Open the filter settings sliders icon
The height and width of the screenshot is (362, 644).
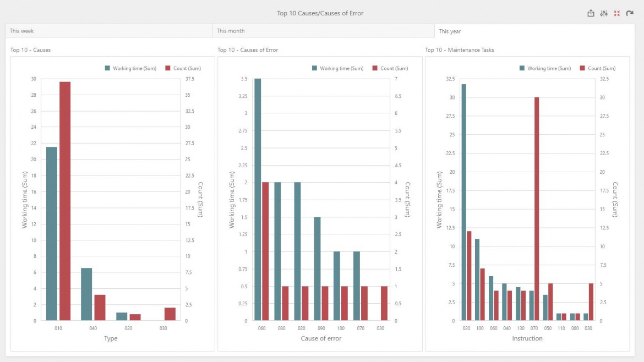point(604,12)
